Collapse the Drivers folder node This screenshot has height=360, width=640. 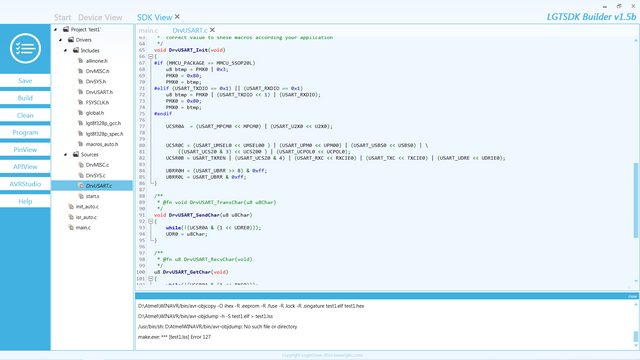pyautogui.click(x=61, y=40)
